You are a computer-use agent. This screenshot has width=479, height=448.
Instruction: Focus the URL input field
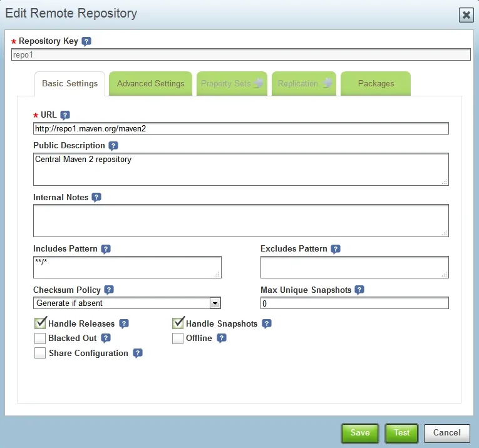tap(240, 128)
